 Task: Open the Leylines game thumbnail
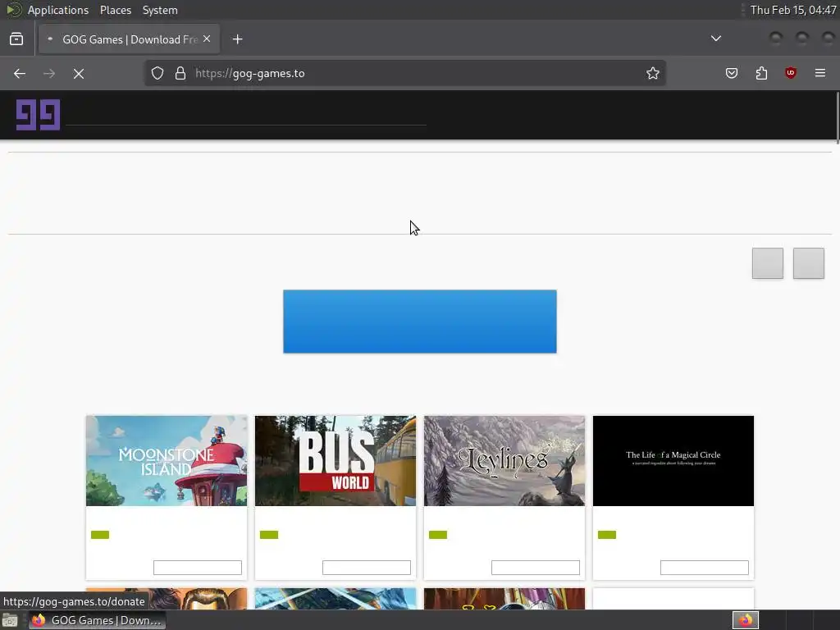pos(504,461)
